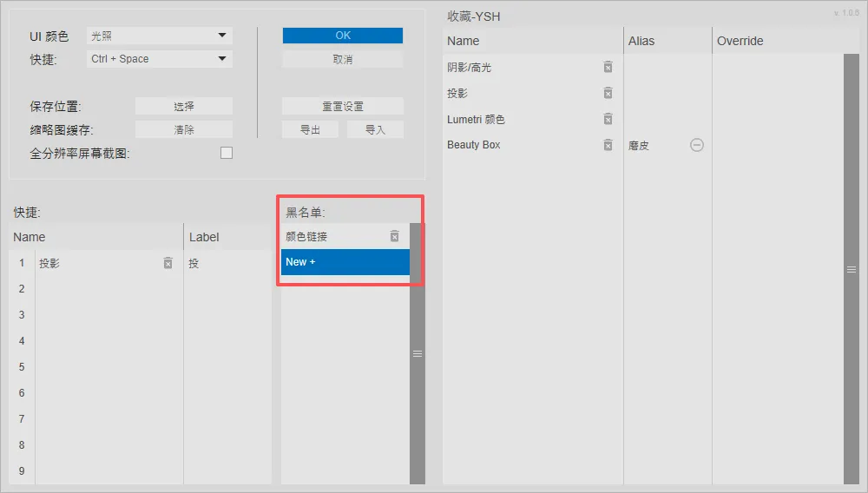Screen dimensions: 868x493
Task: Select 颜色链接 blacklist entry
Action: (306, 237)
